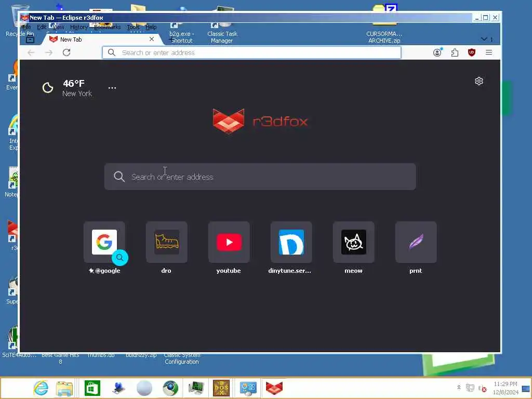Screen dimensions: 532x399
Task: Open the Help menu
Action: [x=151, y=27]
